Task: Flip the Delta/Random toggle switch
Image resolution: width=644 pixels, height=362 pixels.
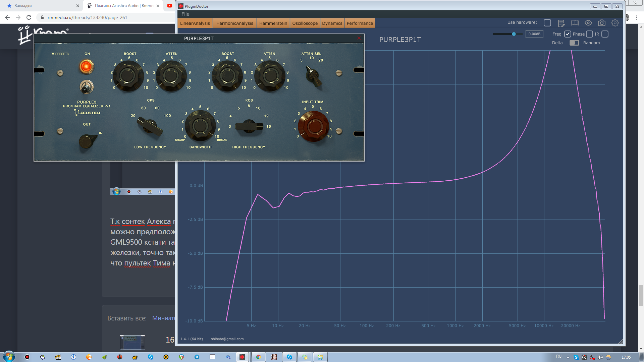Action: pos(574,43)
